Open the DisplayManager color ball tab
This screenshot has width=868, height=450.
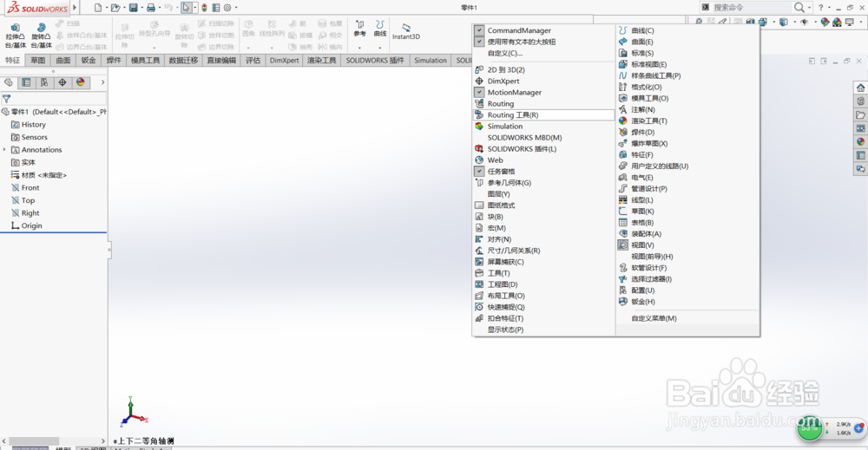pyautogui.click(x=80, y=82)
